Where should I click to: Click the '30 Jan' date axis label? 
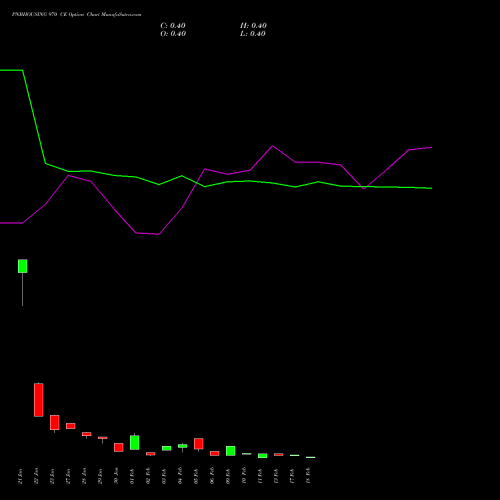tap(116, 476)
